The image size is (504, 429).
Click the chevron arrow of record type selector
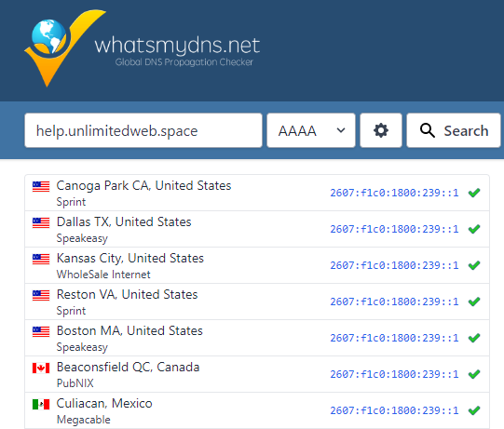click(341, 130)
